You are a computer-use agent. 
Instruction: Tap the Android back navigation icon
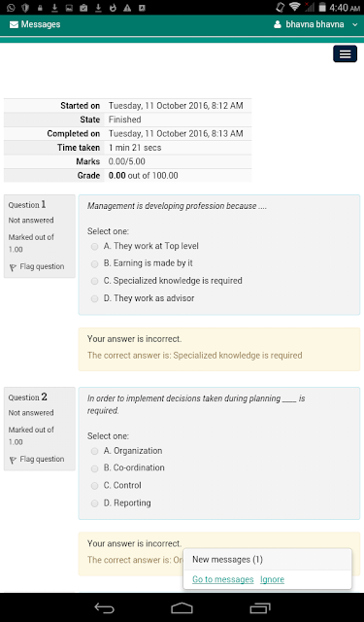104,607
